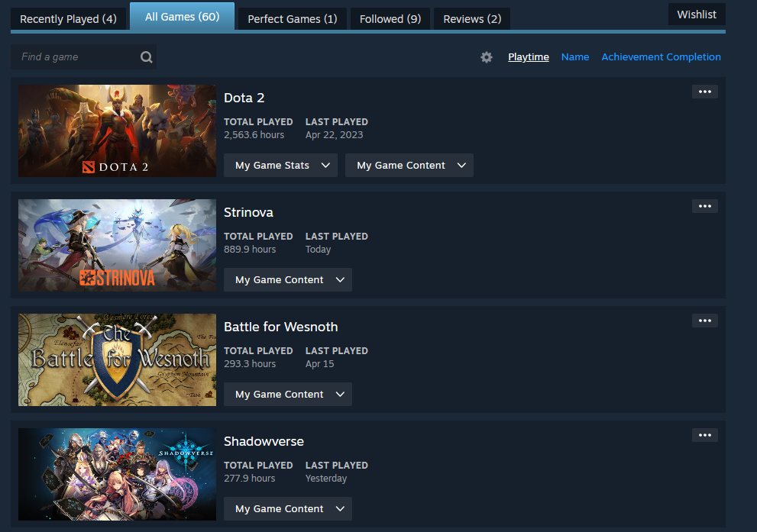The image size is (757, 532).
Task: Click the Shadowverse title
Action: pos(264,441)
